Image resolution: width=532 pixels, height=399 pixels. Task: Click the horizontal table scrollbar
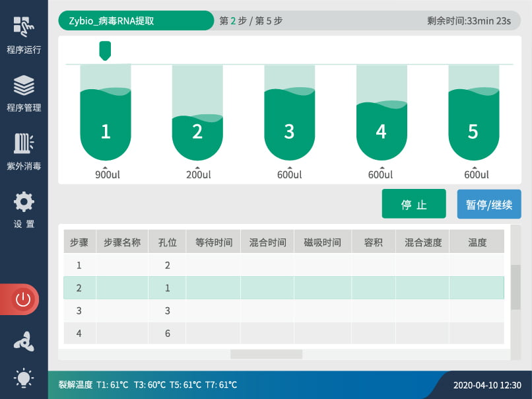click(x=266, y=354)
